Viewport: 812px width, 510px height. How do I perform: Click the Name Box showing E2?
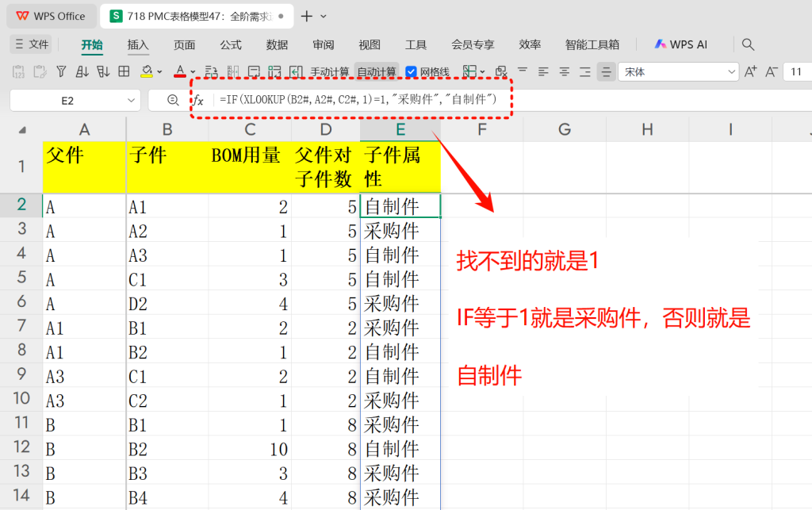(67, 101)
